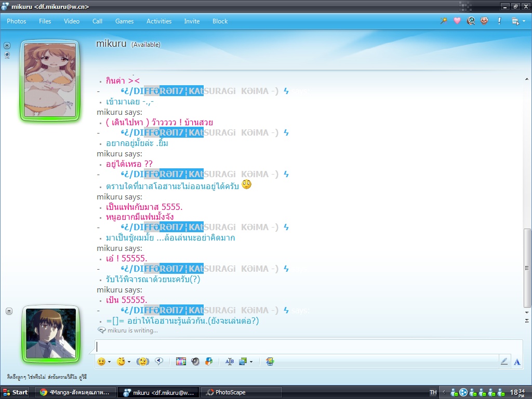The height and width of the screenshot is (399, 532).
Task: Click the (Available) status text
Action: coord(146,45)
